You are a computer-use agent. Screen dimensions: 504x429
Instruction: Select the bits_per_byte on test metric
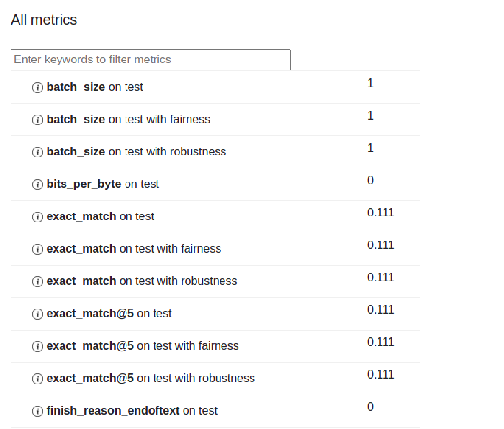tap(102, 184)
